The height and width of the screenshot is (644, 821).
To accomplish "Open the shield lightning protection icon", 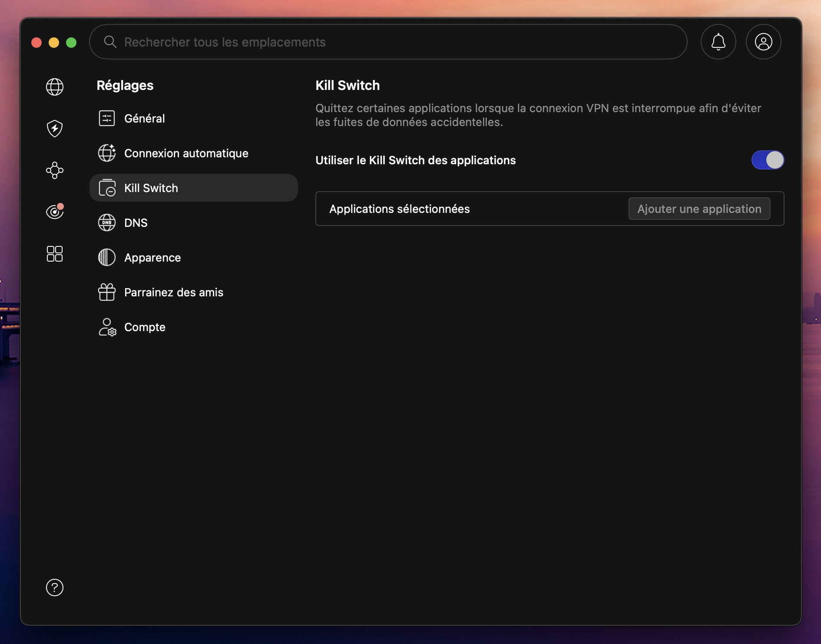I will (55, 129).
